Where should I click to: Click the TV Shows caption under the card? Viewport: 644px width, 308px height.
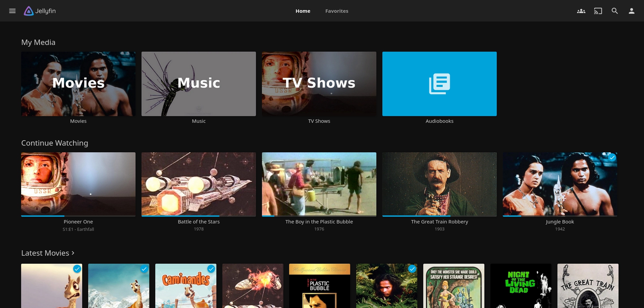click(x=319, y=121)
